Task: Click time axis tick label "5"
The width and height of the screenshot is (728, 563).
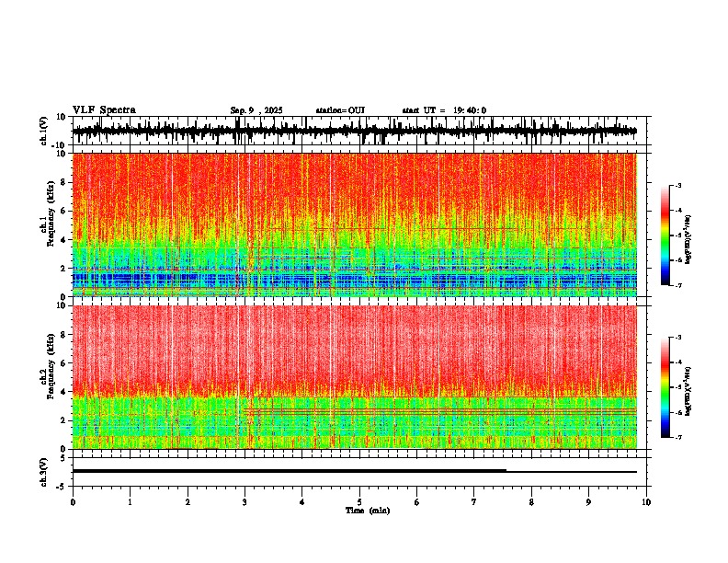Action: point(359,502)
